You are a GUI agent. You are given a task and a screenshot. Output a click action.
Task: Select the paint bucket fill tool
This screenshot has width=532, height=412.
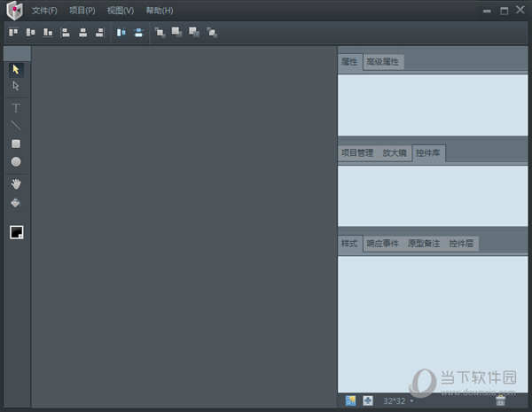click(x=16, y=203)
